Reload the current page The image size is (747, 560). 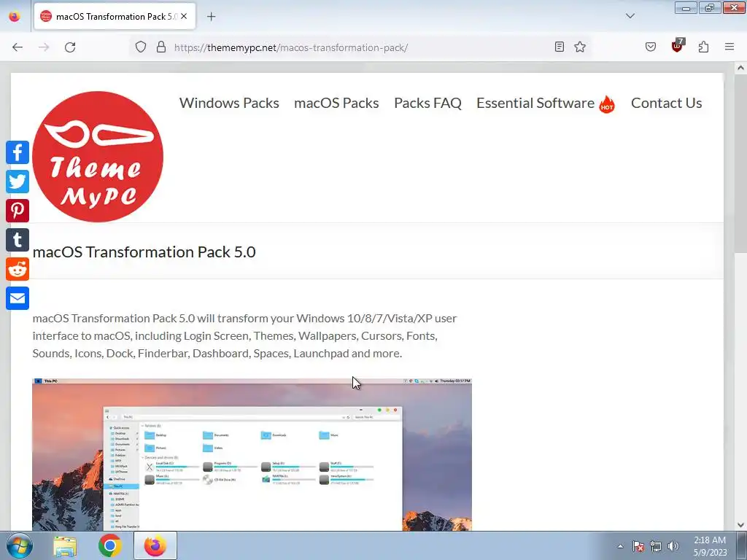pos(70,47)
